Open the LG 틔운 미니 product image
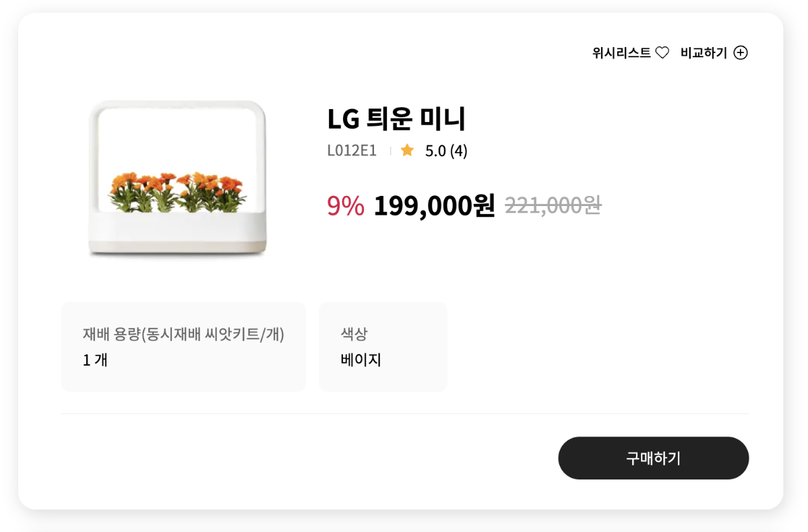 point(177,178)
